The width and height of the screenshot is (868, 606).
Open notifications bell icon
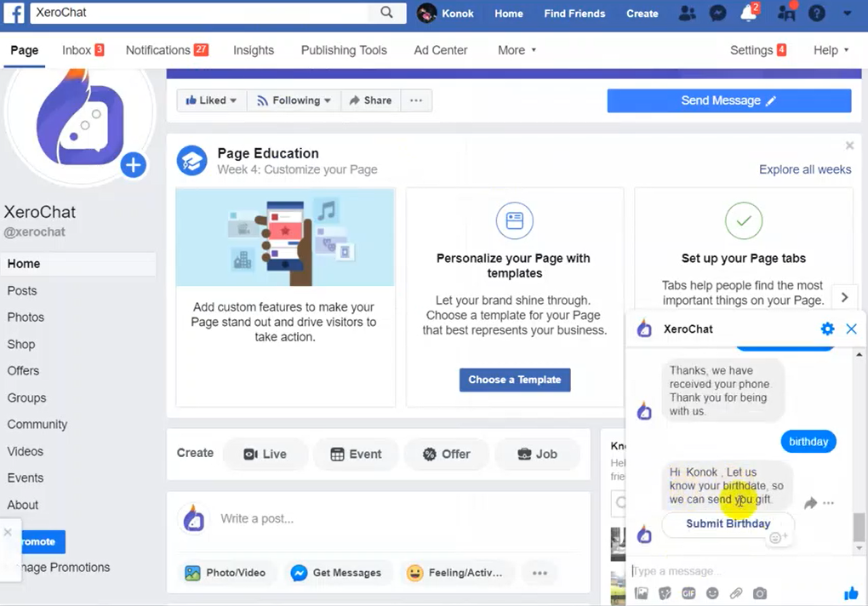tap(748, 13)
